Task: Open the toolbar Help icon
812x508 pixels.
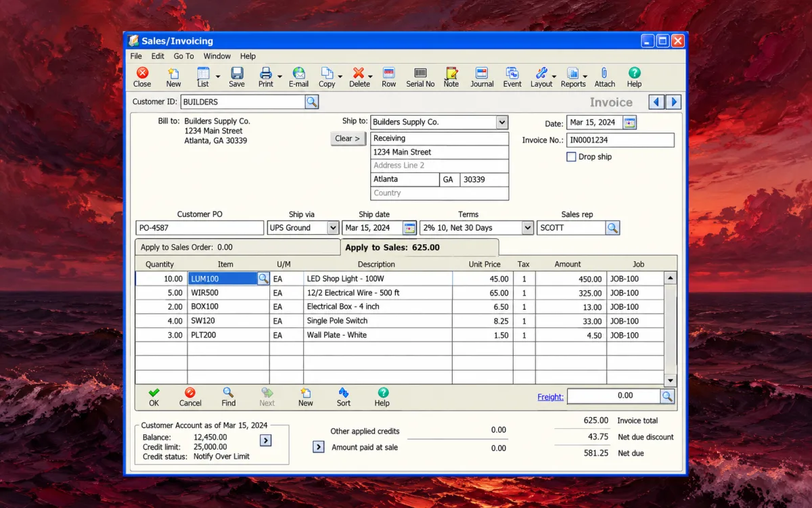Action: [x=634, y=73]
